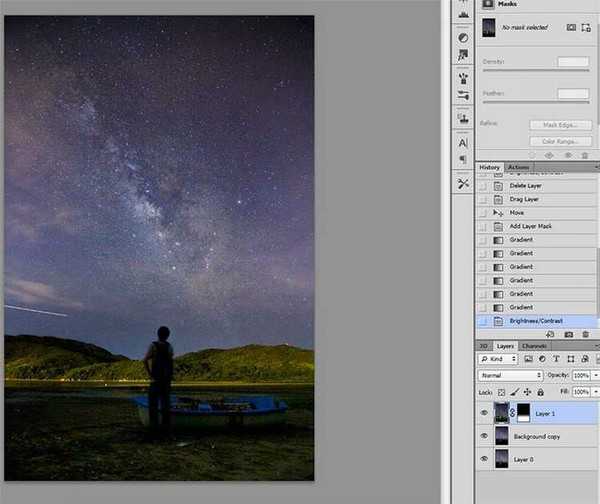The image size is (600, 504).
Task: Toggle visibility of Background copy layer
Action: 485,436
